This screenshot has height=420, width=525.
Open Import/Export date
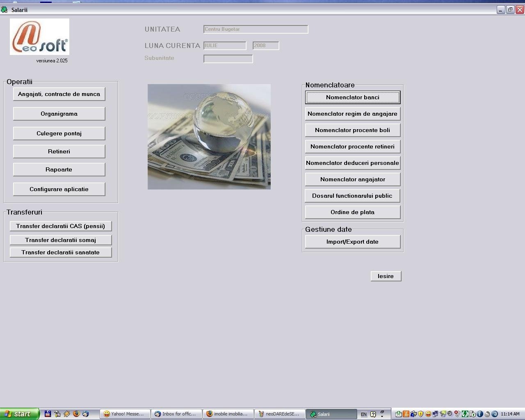[x=353, y=242]
